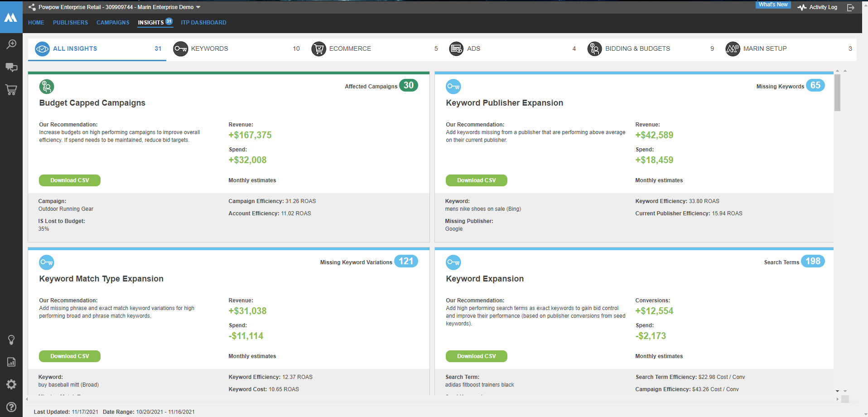Open the feedback chat icon in sidebar
Screen dimensions: 868x417
coord(11,67)
